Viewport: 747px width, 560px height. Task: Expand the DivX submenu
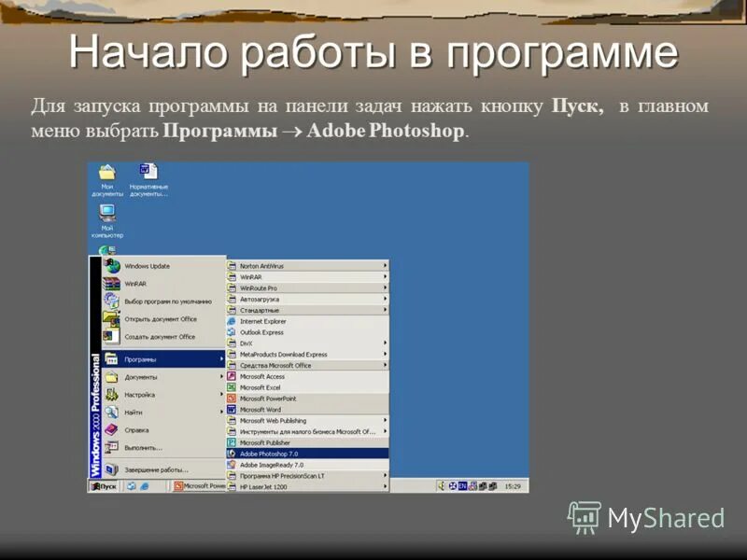tap(308, 343)
